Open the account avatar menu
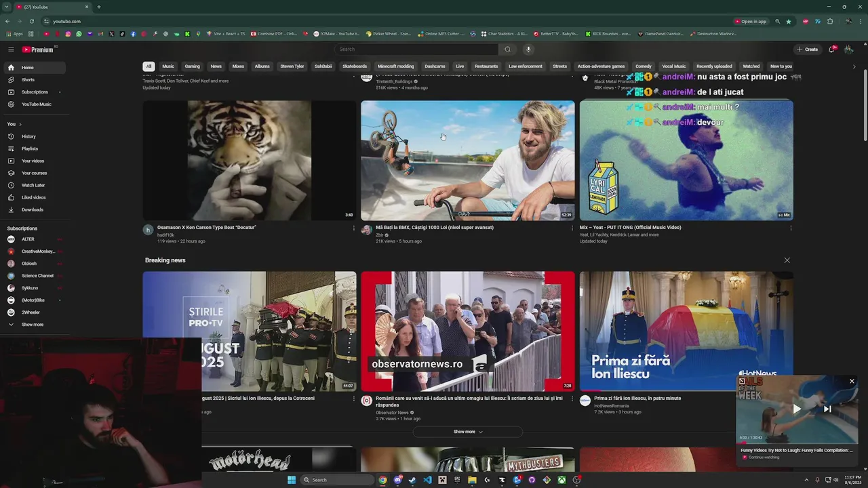868x488 pixels. coord(848,49)
